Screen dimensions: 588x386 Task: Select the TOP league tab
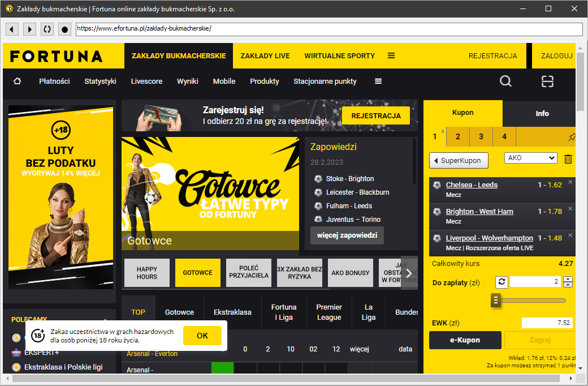tap(138, 312)
